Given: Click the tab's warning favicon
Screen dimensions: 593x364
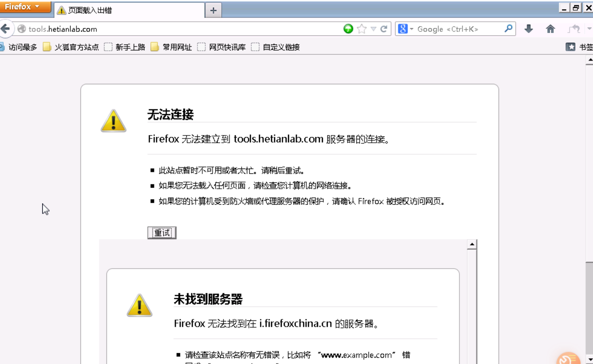Looking at the screenshot, I should tap(61, 10).
